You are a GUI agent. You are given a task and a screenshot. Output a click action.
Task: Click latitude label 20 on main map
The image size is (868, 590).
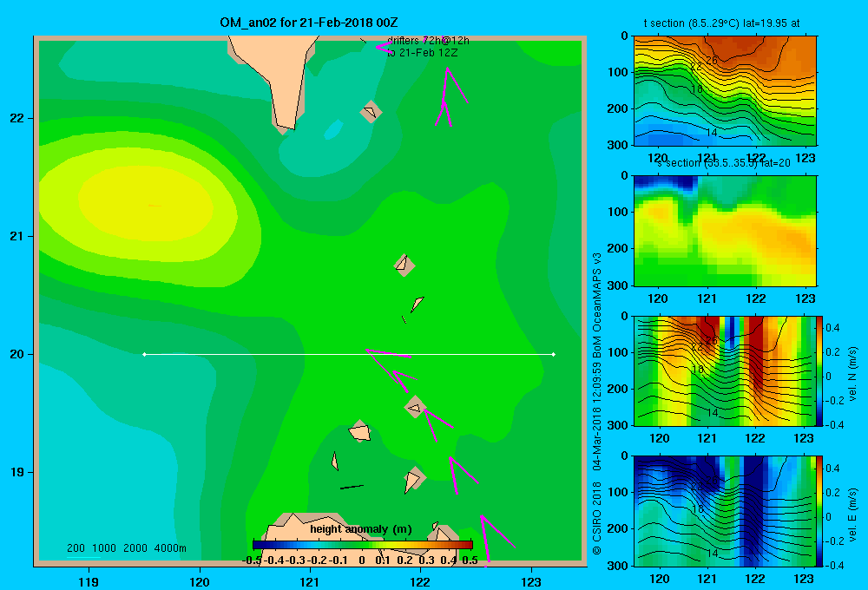(16, 354)
